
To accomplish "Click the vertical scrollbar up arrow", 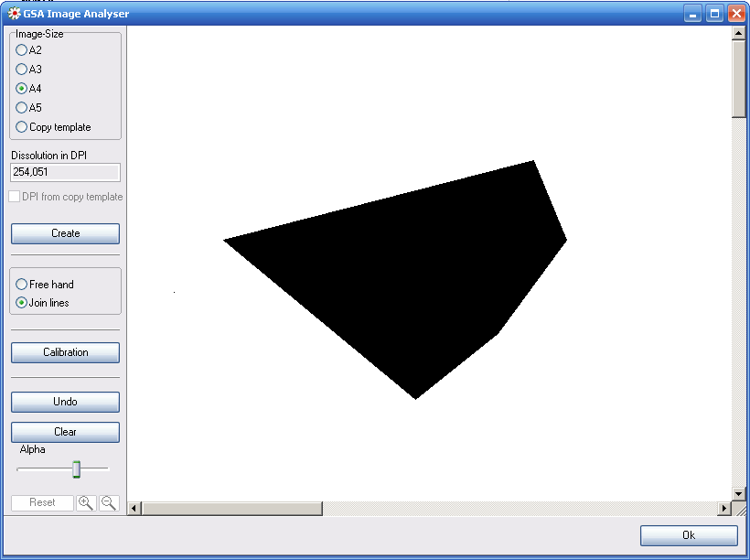I will 738,33.
